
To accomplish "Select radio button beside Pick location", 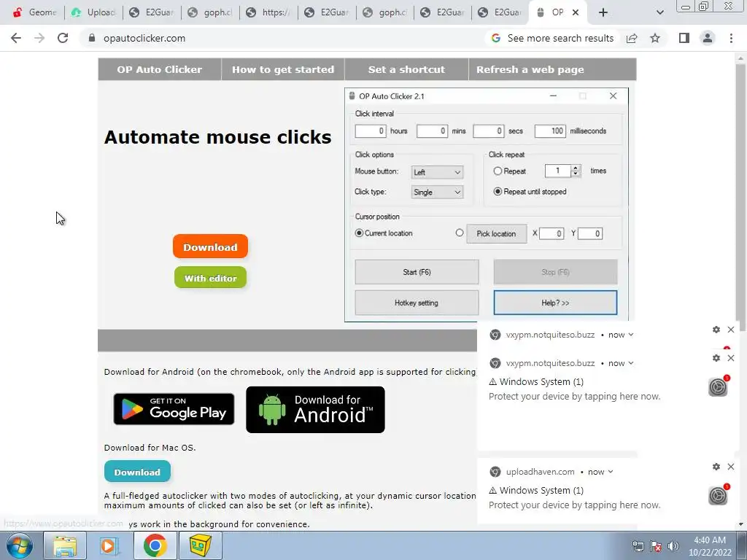I will 460,233.
